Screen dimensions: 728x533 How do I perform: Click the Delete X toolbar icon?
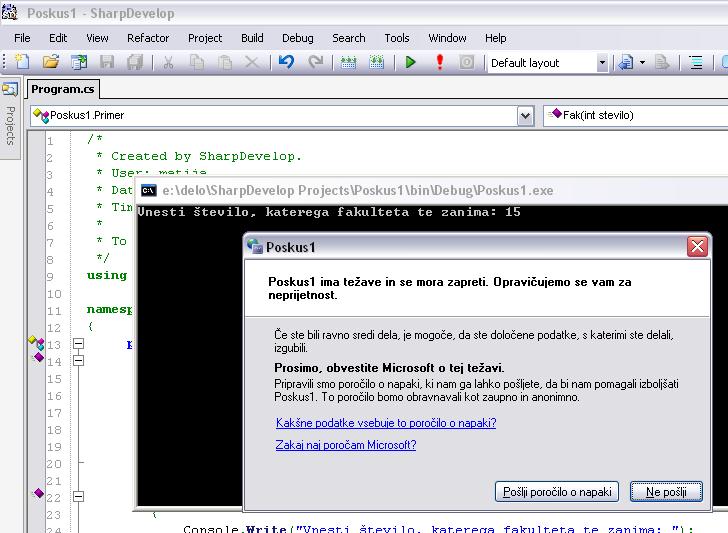pos(252,62)
